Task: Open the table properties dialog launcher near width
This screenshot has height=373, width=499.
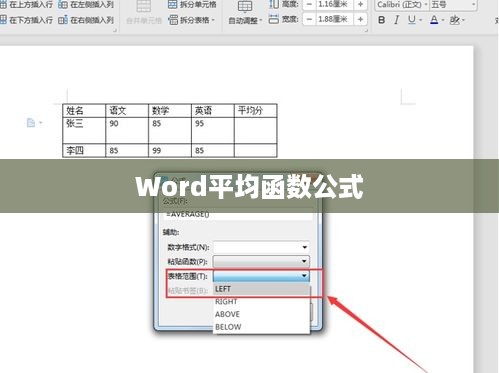Action: click(x=366, y=30)
